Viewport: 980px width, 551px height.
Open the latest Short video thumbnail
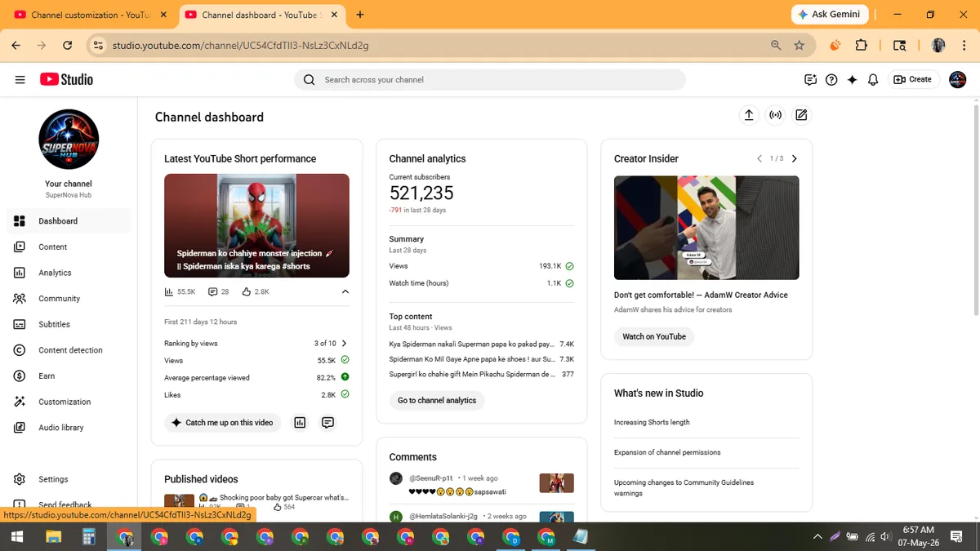click(x=256, y=225)
